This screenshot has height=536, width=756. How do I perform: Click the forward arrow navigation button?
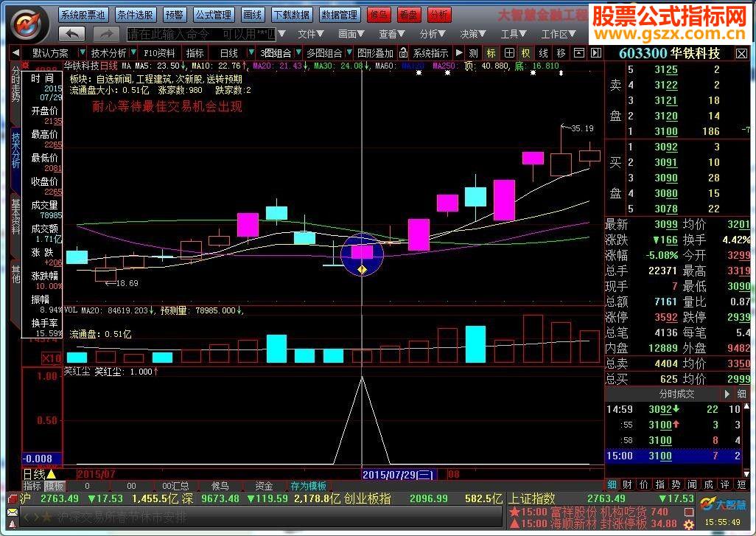[107, 34]
